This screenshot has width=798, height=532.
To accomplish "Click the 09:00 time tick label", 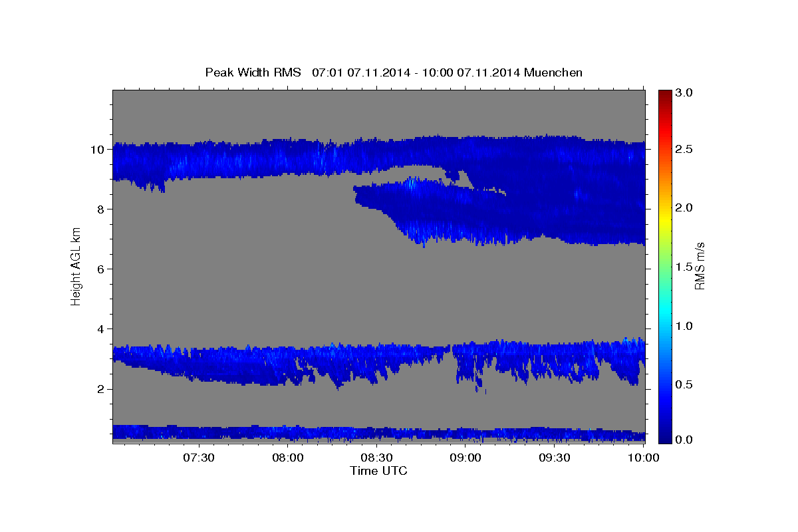I will click(x=465, y=458).
